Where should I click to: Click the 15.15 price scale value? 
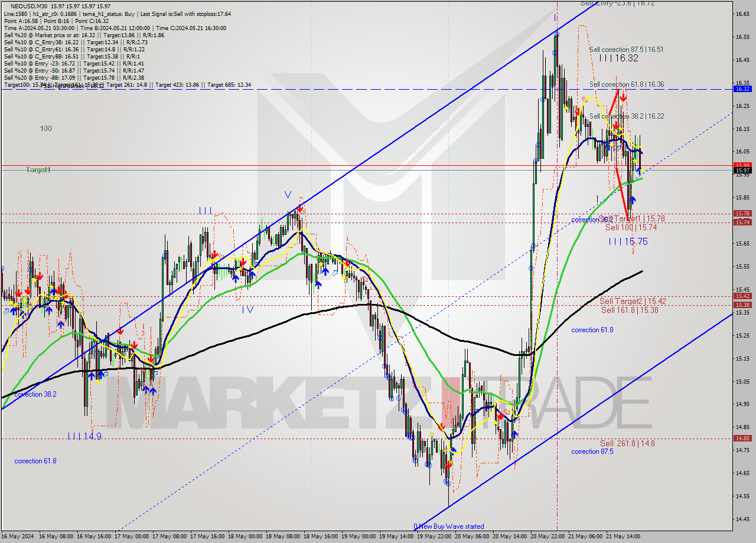[x=742, y=358]
